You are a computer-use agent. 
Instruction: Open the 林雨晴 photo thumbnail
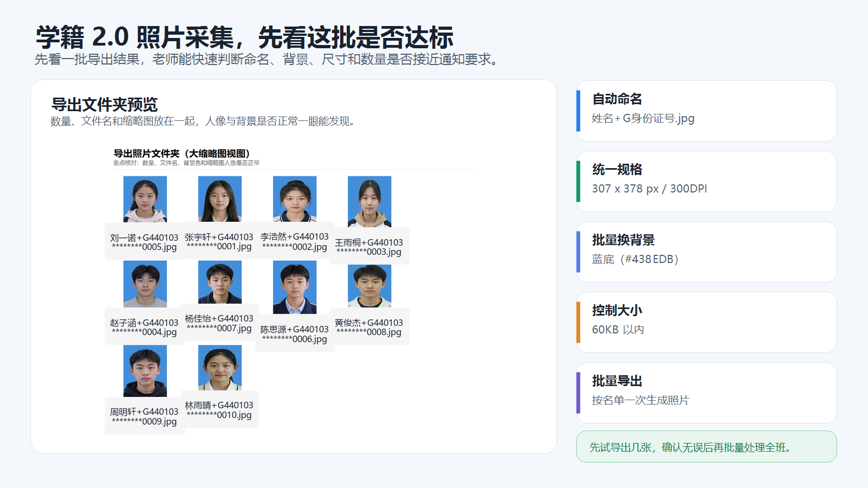pos(220,368)
